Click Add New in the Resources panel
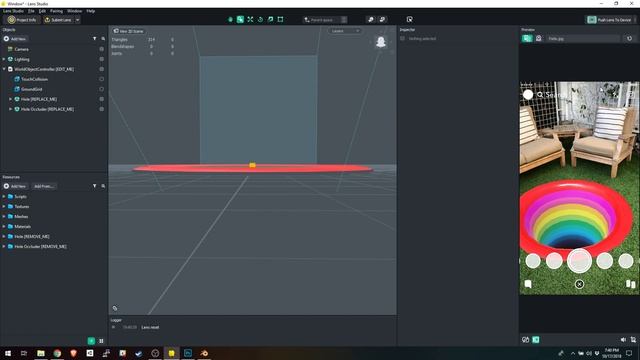The image size is (640, 360). 15,186
